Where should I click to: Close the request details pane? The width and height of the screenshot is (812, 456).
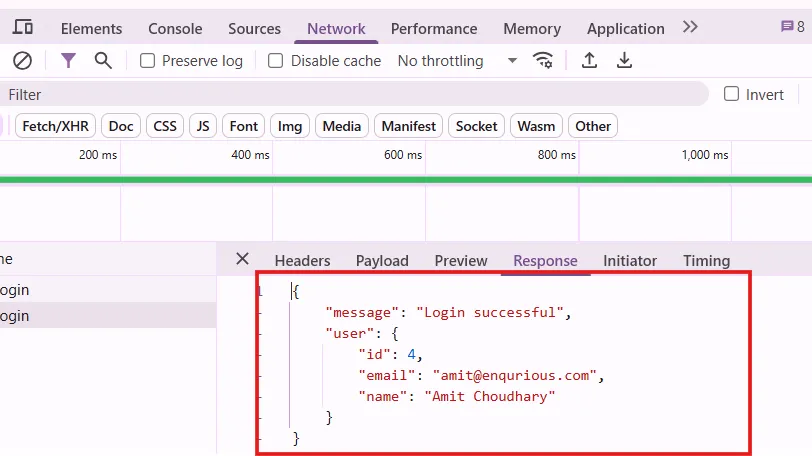pyautogui.click(x=242, y=259)
